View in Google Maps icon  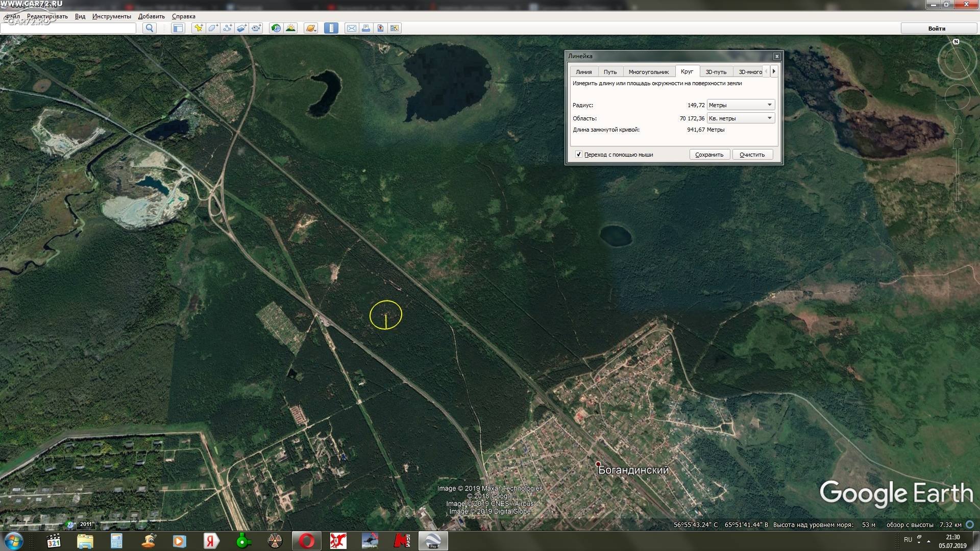pyautogui.click(x=395, y=28)
